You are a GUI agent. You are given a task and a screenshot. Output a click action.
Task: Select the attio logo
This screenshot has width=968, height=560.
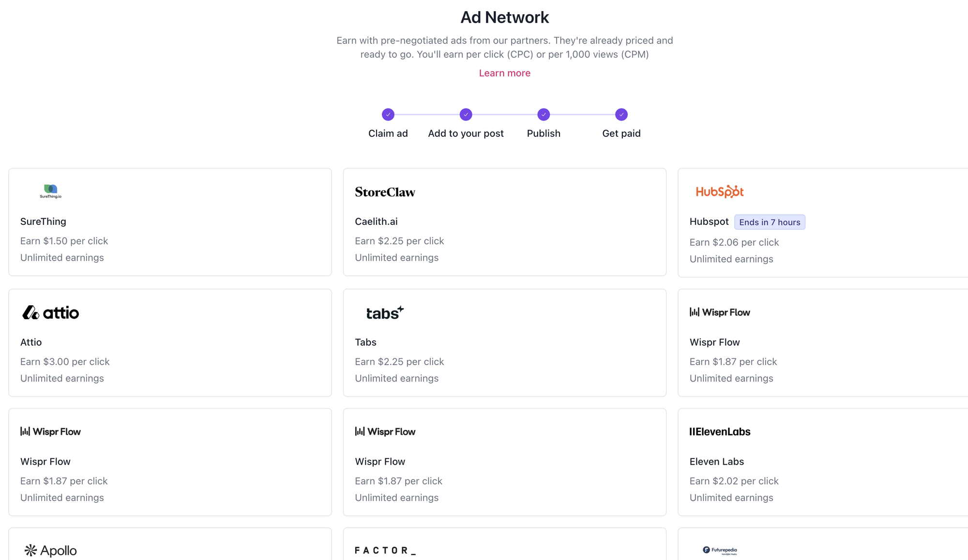[x=50, y=312]
